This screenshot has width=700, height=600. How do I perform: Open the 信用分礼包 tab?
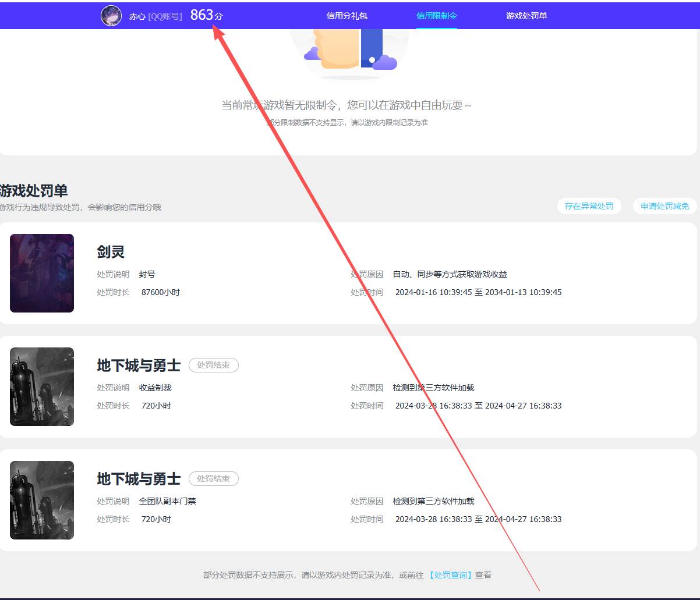[347, 16]
